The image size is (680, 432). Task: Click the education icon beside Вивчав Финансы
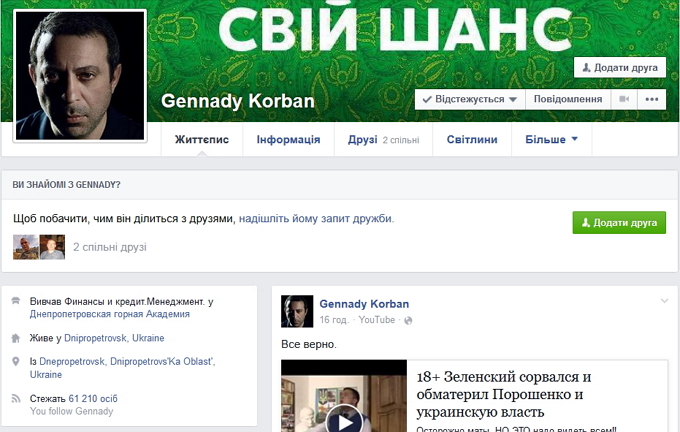click(x=16, y=301)
